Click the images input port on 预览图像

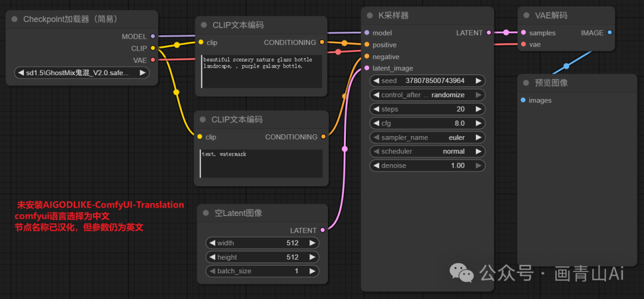coord(523,100)
